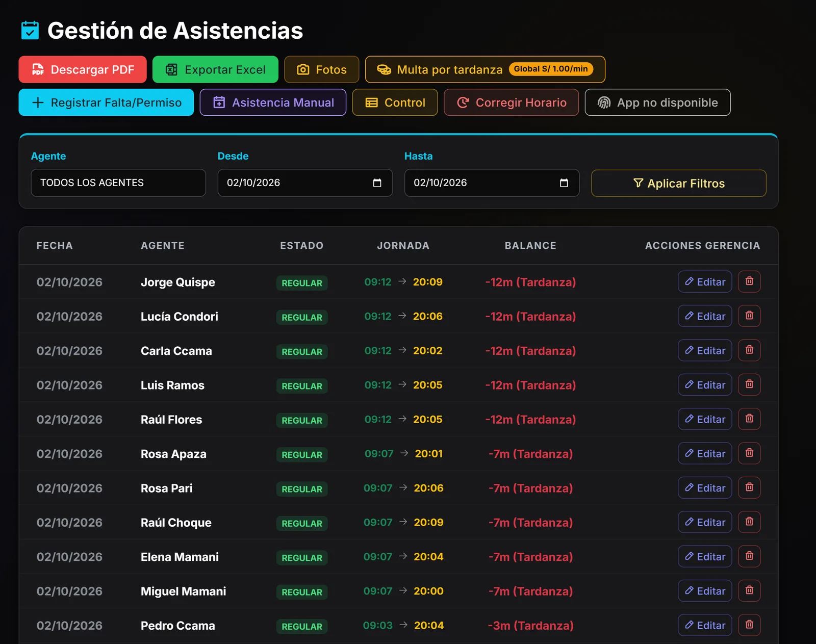Remove Luis Ramos row with trash icon

point(749,384)
